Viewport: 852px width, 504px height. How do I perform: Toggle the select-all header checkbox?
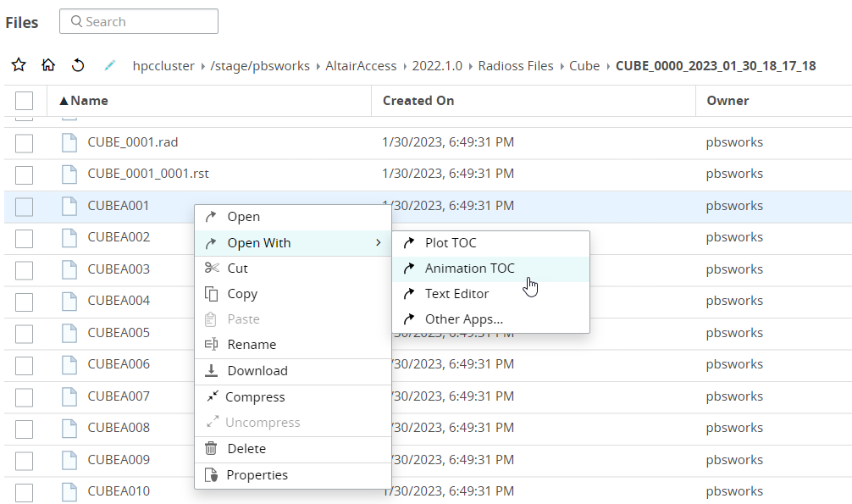(x=24, y=101)
